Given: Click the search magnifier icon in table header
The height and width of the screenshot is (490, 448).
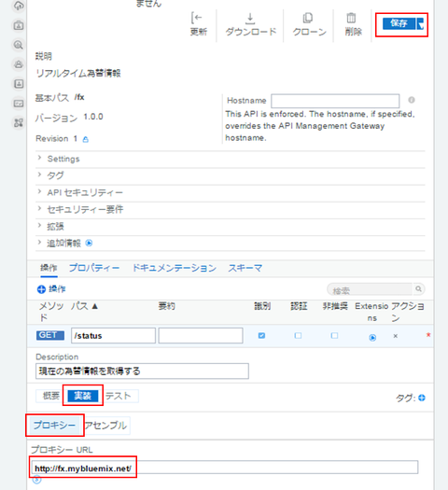Looking at the screenshot, I should pos(418,289).
